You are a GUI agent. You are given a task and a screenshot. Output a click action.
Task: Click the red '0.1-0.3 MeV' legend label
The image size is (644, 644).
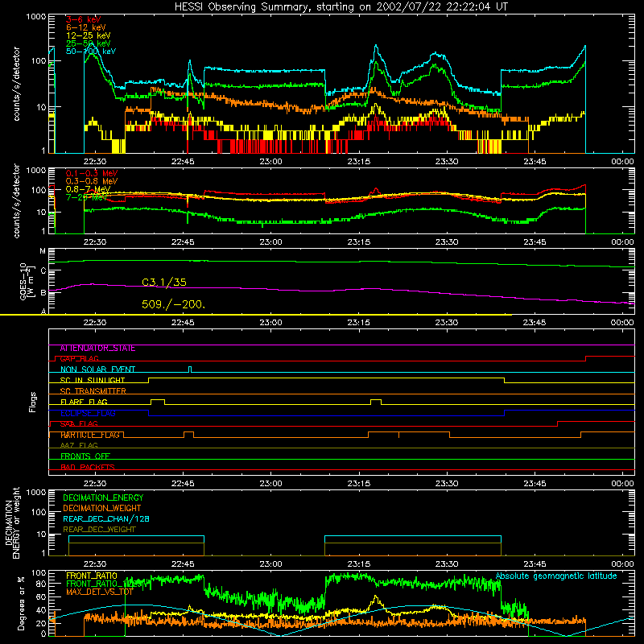pos(92,173)
